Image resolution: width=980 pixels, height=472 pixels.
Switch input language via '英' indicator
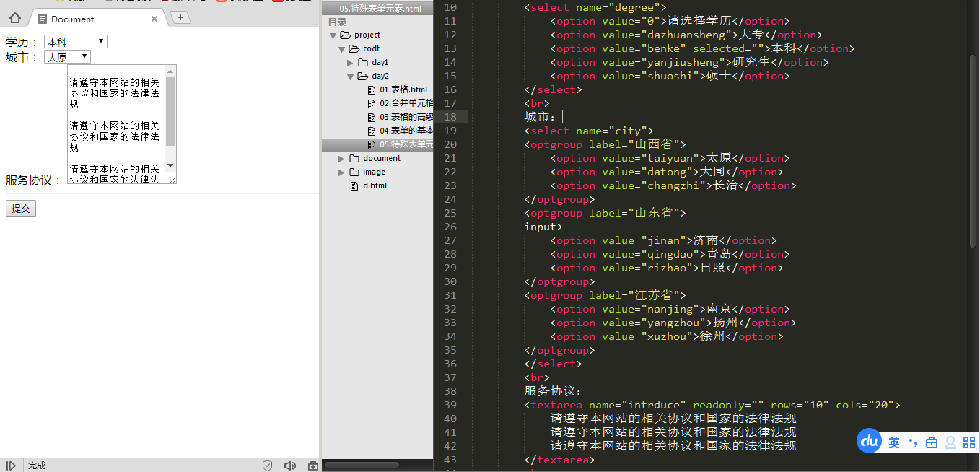tap(894, 442)
